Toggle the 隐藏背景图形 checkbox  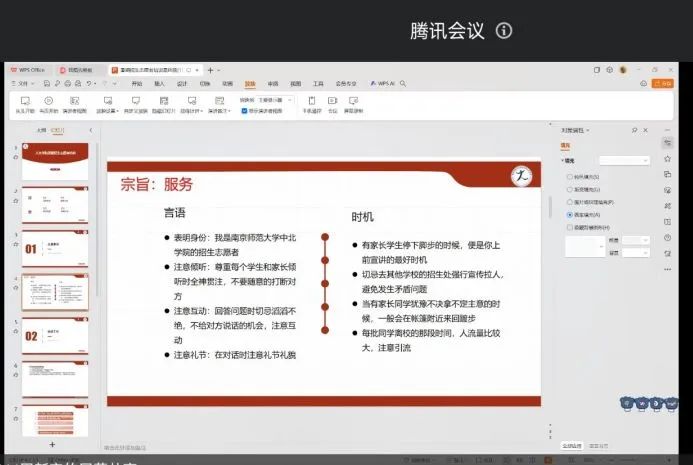point(570,227)
